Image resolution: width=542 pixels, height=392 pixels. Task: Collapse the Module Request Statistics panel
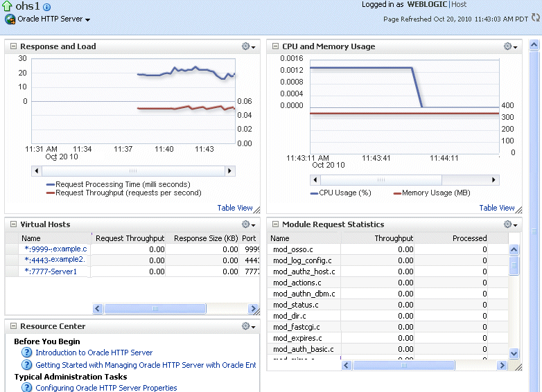click(x=275, y=224)
